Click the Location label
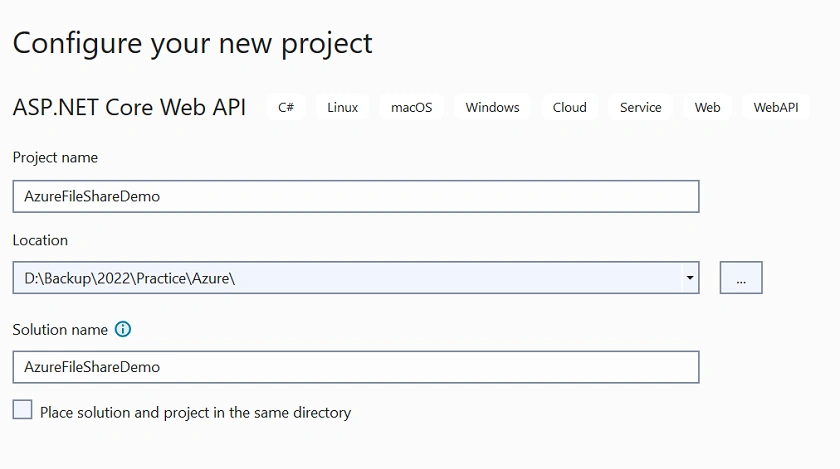 pyautogui.click(x=40, y=240)
